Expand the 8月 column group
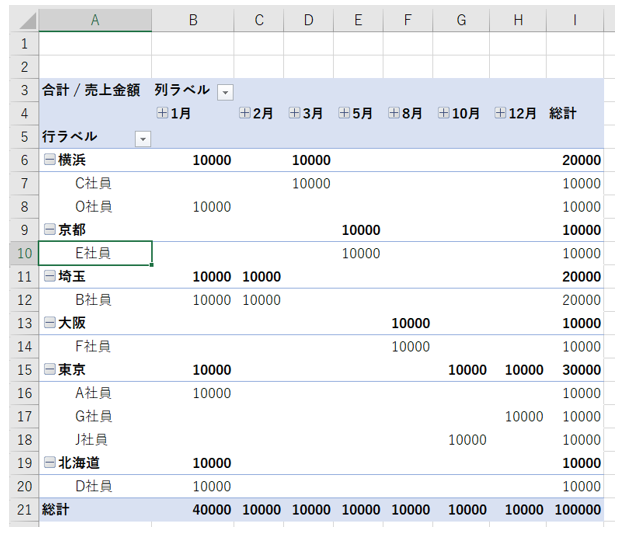626x535 pixels. click(394, 114)
